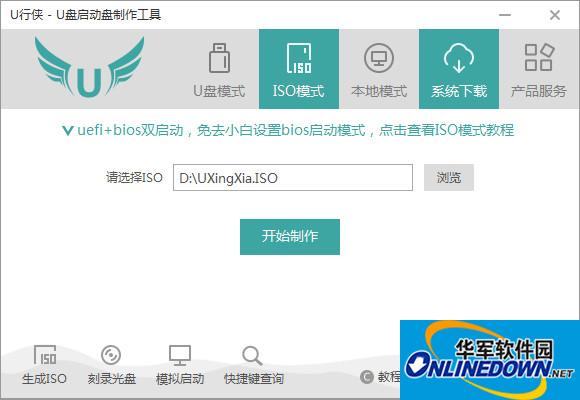The width and height of the screenshot is (580, 400).
Task: Click the ISO path input field
Action: click(x=293, y=178)
